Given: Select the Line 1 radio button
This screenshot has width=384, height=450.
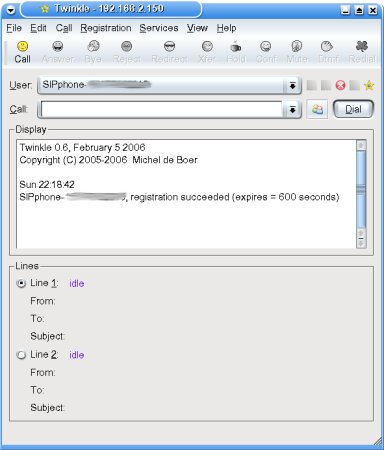Looking at the screenshot, I should (x=21, y=283).
